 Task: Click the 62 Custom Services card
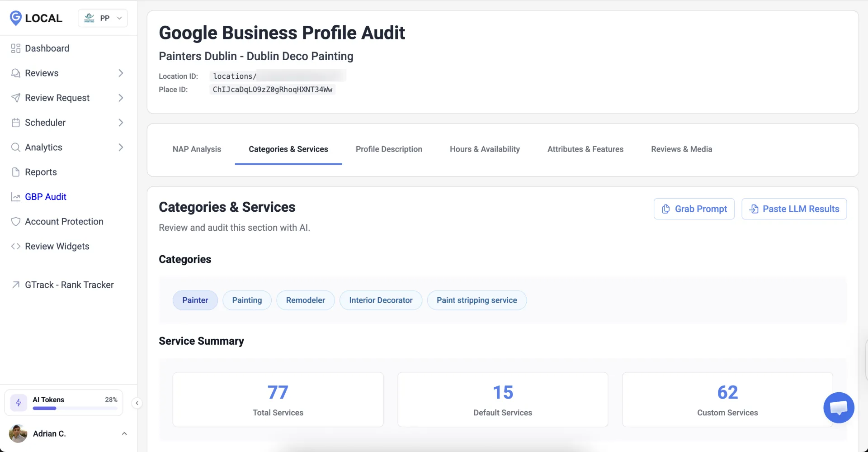tap(727, 400)
